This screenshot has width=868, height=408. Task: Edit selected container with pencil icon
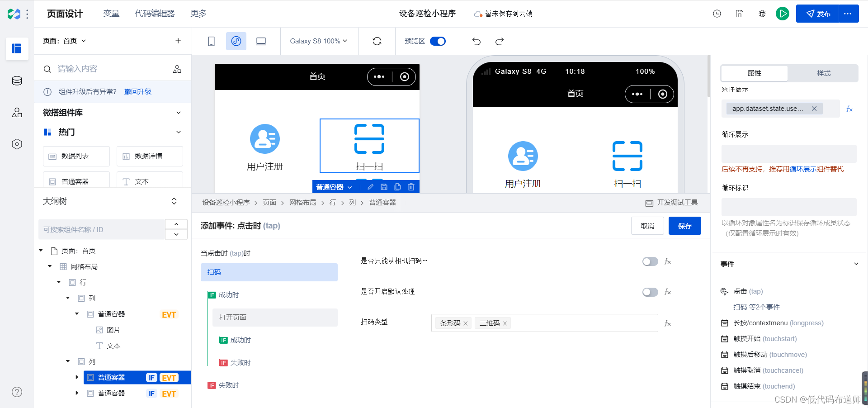[x=371, y=187]
